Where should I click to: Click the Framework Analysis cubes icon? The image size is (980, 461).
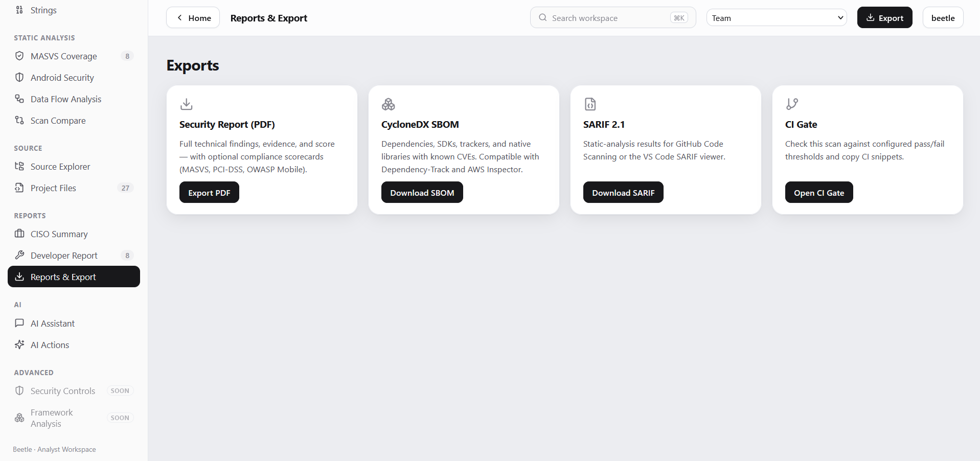tap(19, 418)
